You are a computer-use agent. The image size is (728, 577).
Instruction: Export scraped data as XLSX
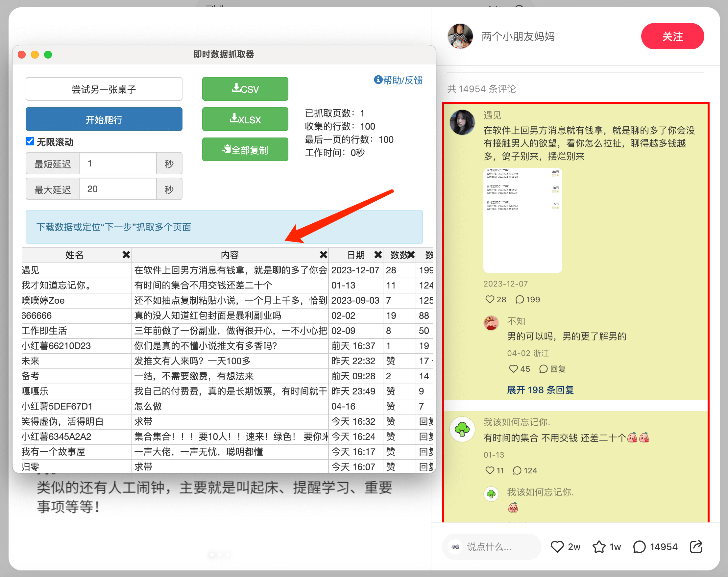(245, 119)
